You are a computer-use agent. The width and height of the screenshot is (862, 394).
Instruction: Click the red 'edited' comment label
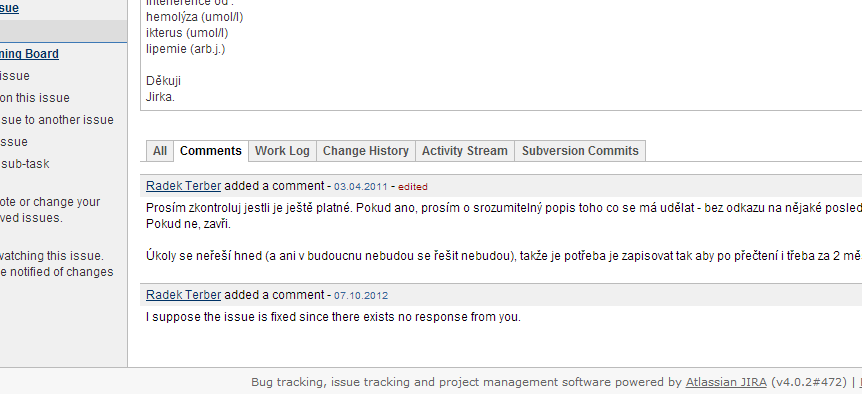click(x=412, y=187)
